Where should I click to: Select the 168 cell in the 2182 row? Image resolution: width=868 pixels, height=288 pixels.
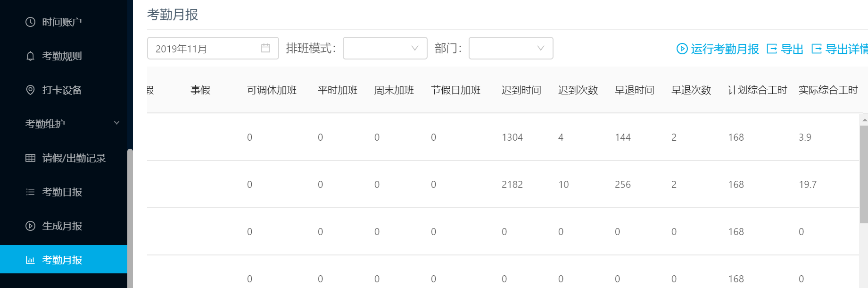tap(736, 185)
